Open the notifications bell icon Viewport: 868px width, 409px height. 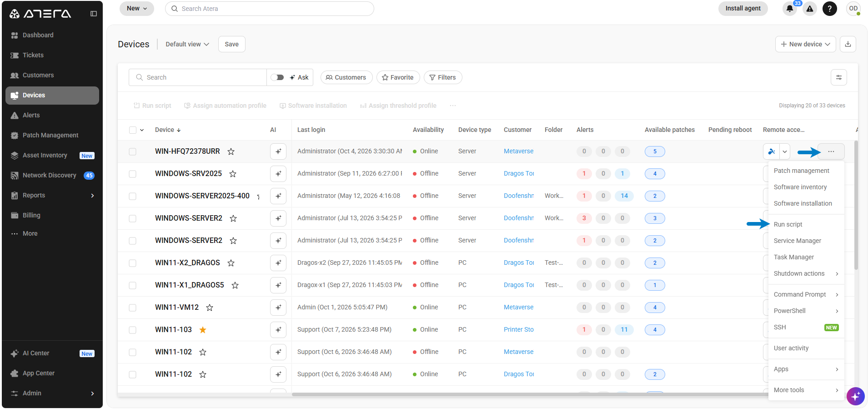click(x=790, y=9)
